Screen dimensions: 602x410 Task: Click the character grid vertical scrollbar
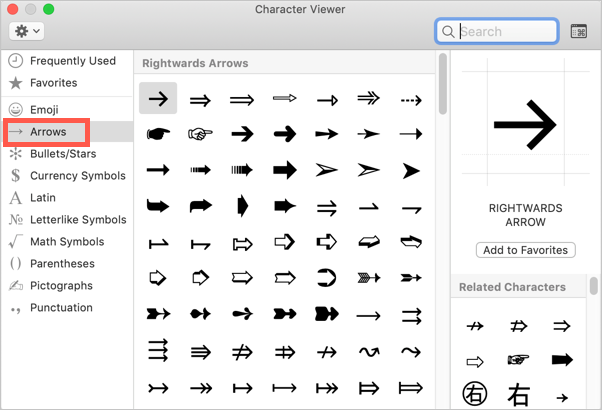point(443,84)
